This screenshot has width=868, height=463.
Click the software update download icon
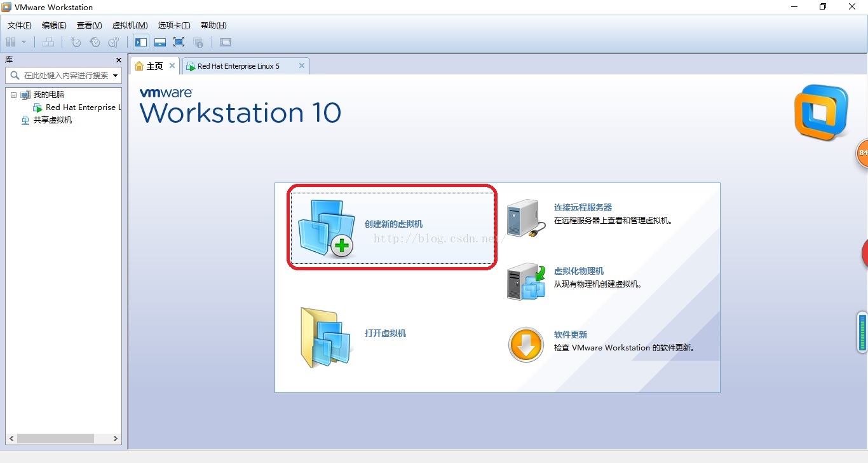[x=526, y=345]
